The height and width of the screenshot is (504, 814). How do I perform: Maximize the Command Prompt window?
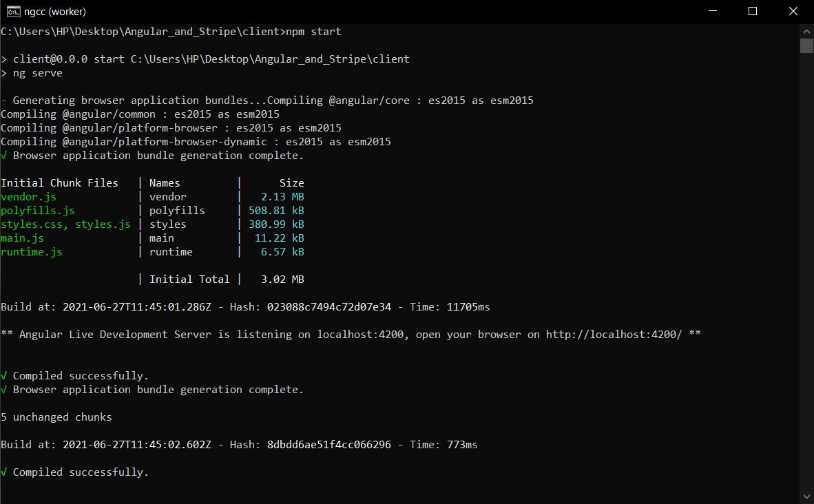click(752, 11)
